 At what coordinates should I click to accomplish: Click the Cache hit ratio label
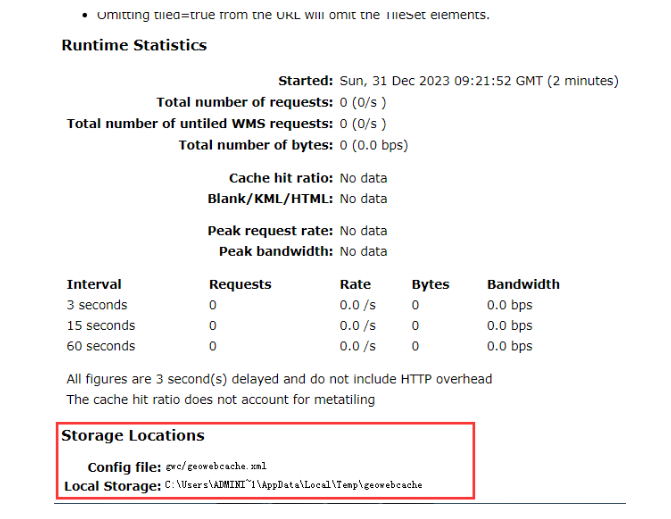point(280,178)
